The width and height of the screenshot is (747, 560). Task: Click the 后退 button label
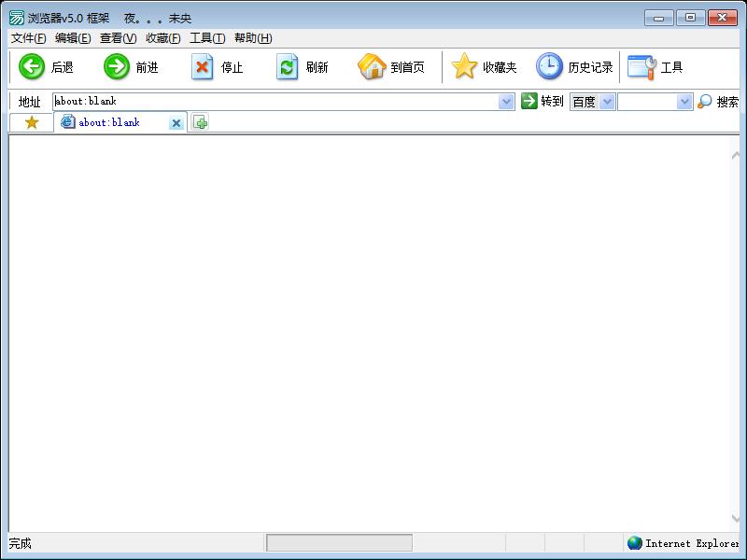coord(62,67)
